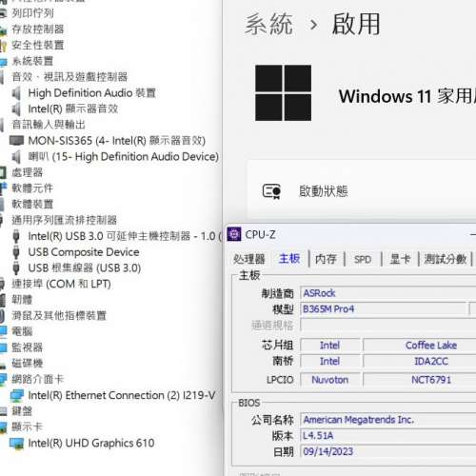The width and height of the screenshot is (476, 476).
Task: Select the 音效、視訊及遊戲控制器 category
Action: point(69,77)
